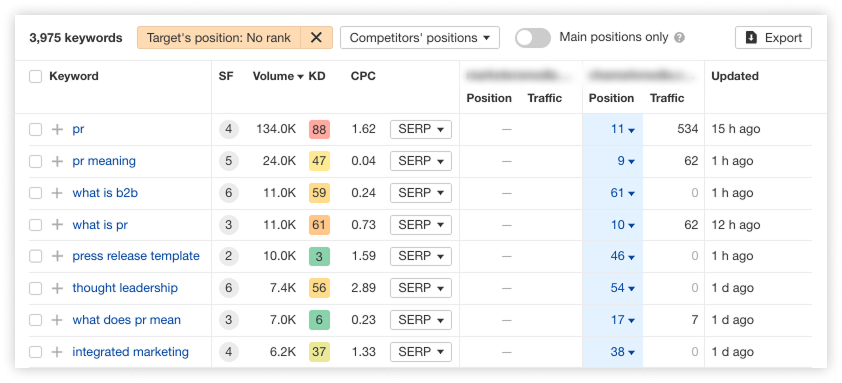The height and width of the screenshot is (383, 842).
Task: Remove the Target's position: No rank filter
Action: point(316,38)
